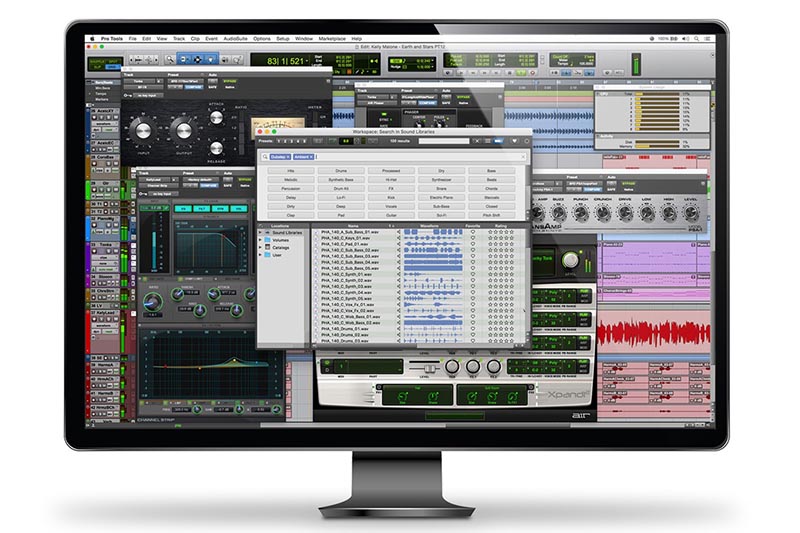The image size is (800, 533).
Task: Open the Marketplace menu
Action: [332, 39]
